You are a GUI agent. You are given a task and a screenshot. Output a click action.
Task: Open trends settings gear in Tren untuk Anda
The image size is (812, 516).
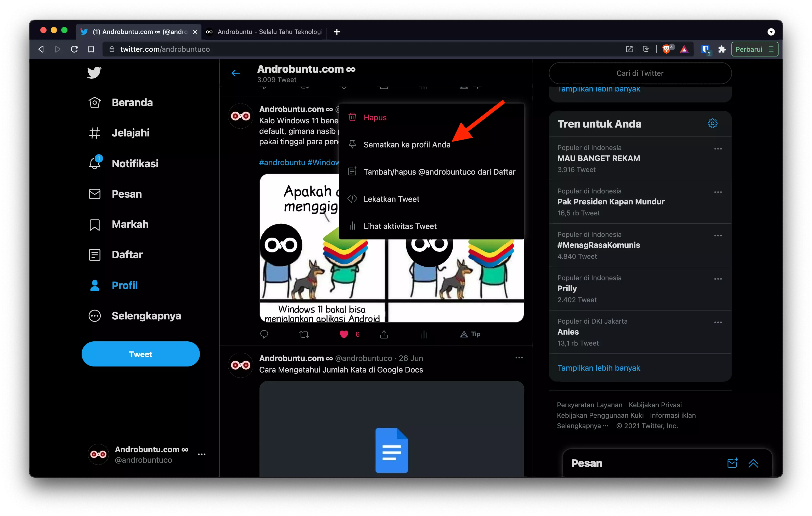tap(713, 123)
